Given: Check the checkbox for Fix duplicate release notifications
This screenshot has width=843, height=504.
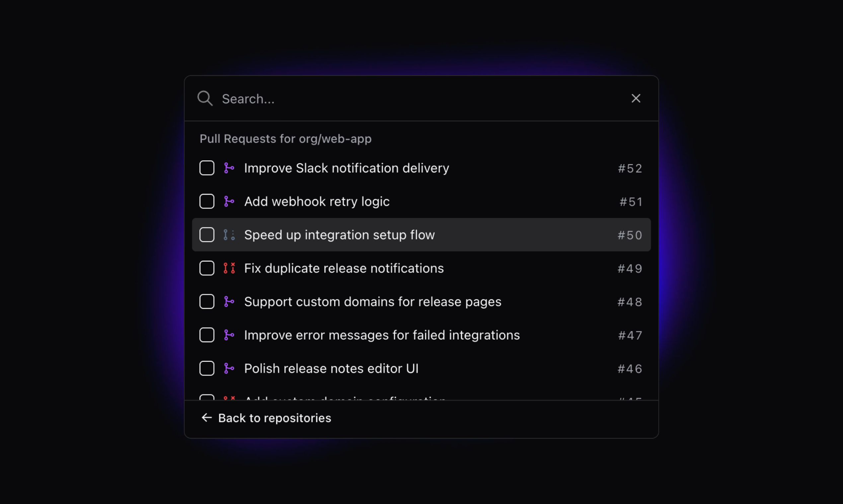Looking at the screenshot, I should coord(206,268).
